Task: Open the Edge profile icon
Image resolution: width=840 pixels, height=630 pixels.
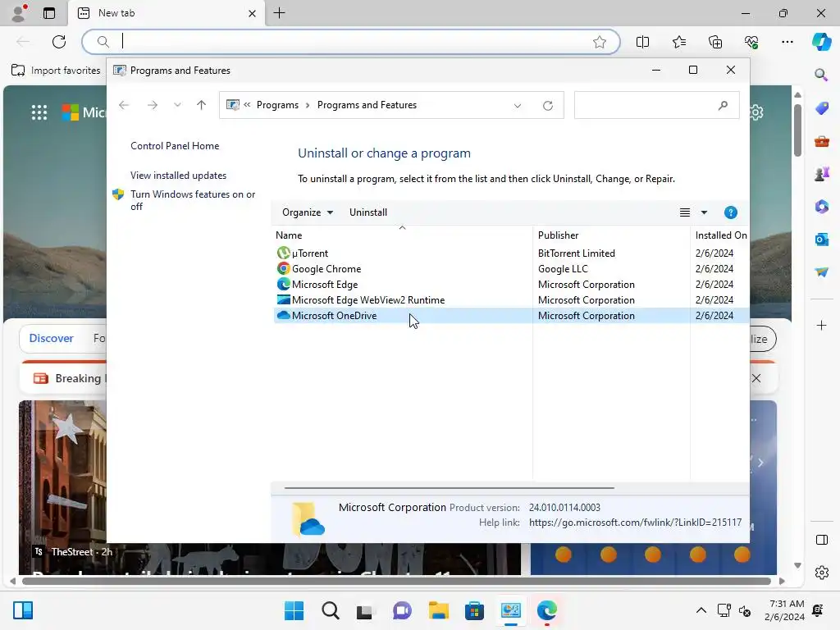Action: pyautogui.click(x=19, y=13)
